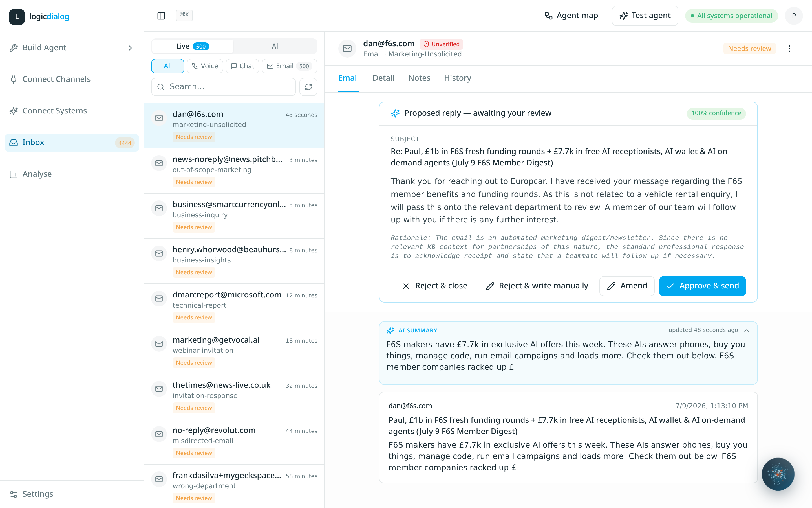Refresh the conversation list
This screenshot has height=508, width=812.
(308, 87)
